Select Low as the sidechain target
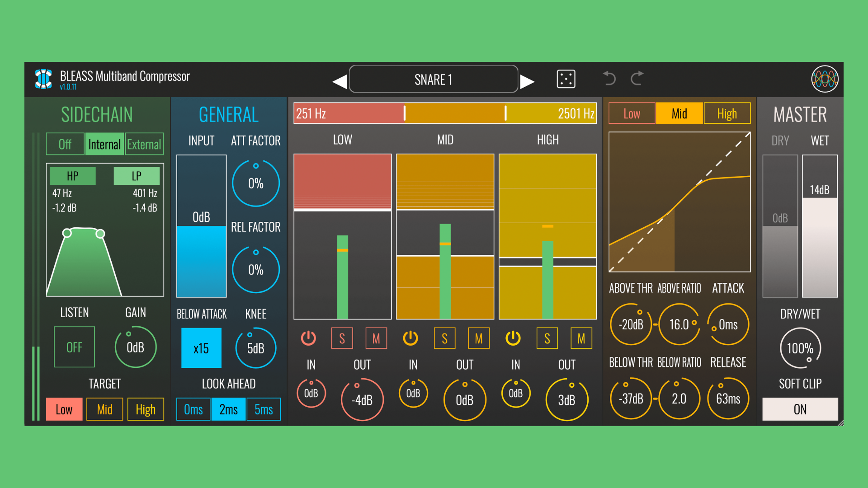 pyautogui.click(x=64, y=409)
